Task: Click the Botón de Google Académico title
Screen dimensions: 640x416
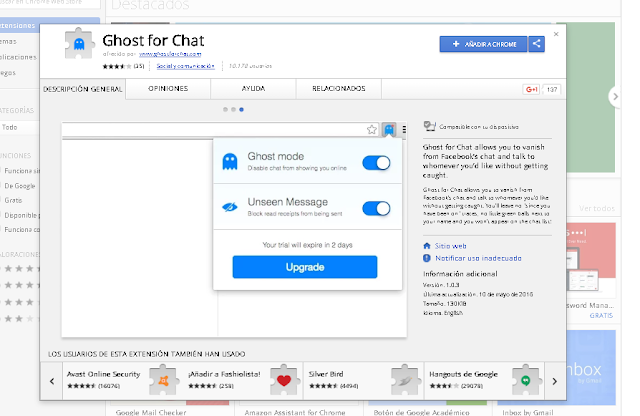Action: point(421,412)
